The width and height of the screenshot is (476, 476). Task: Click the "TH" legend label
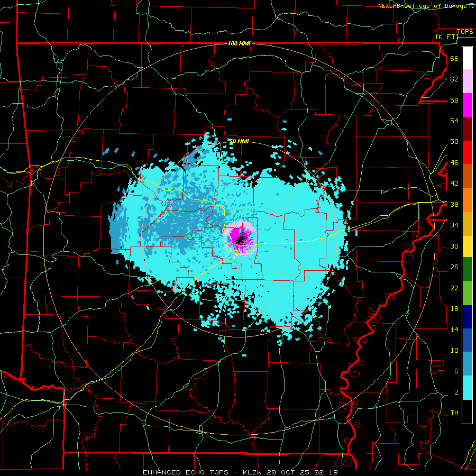[454, 413]
